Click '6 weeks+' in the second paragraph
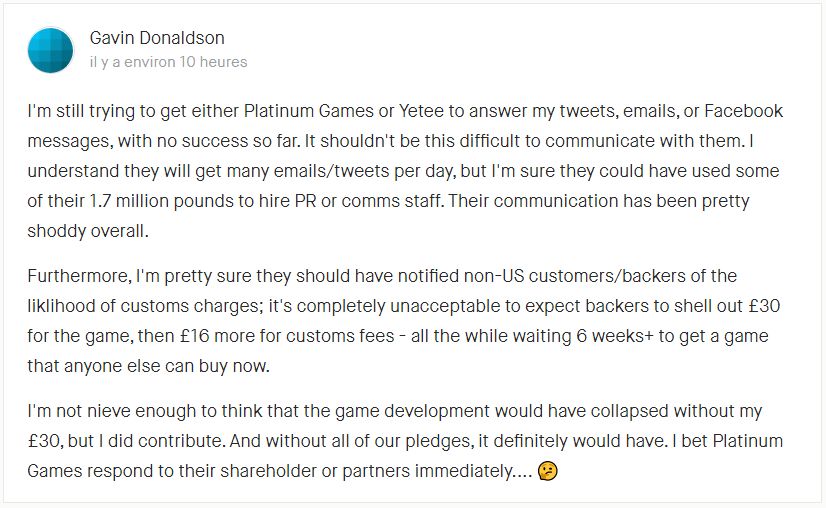826x508 pixels. coord(614,336)
